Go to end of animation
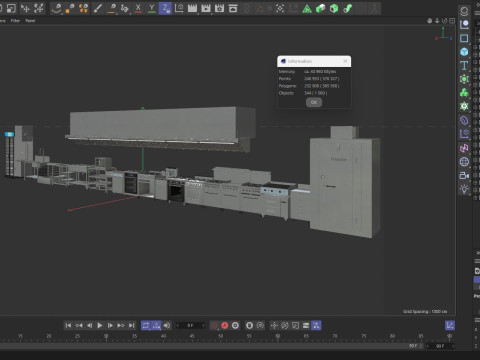The width and height of the screenshot is (480, 360). click(132, 325)
